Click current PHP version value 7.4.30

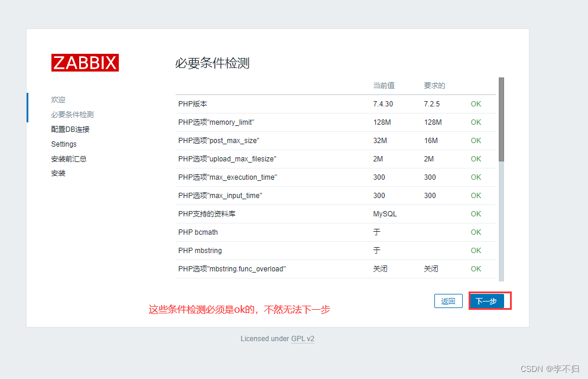(x=383, y=104)
